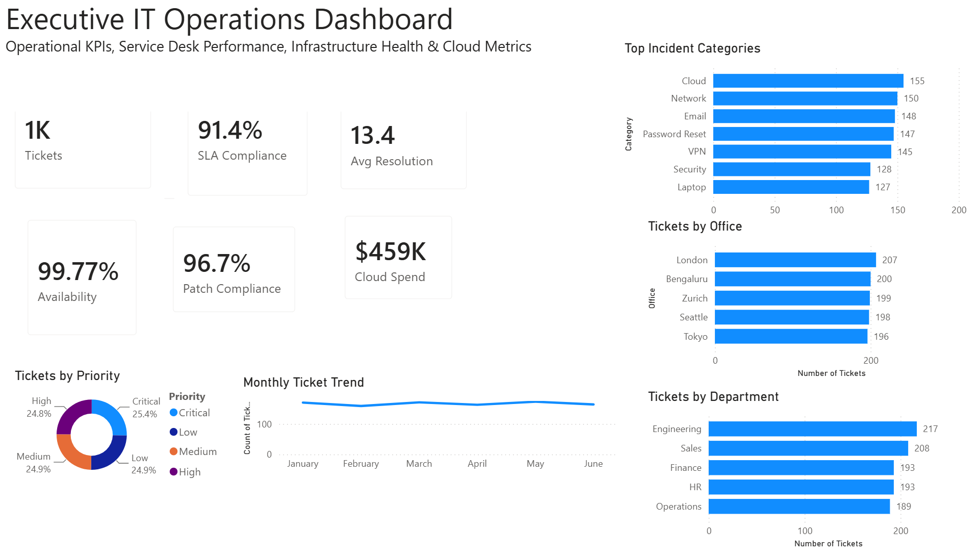
Task: Click the Security incident category bar
Action: [x=792, y=169]
